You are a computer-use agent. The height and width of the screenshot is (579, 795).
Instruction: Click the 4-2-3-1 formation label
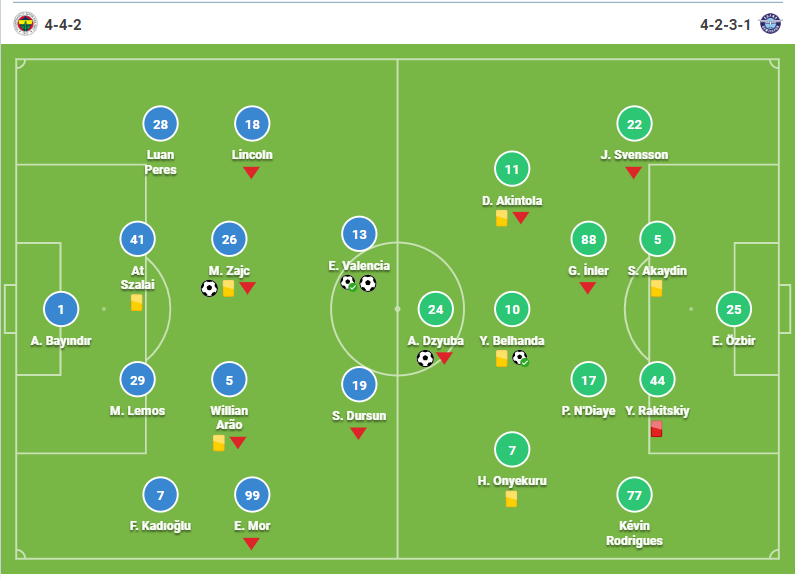[x=725, y=25]
